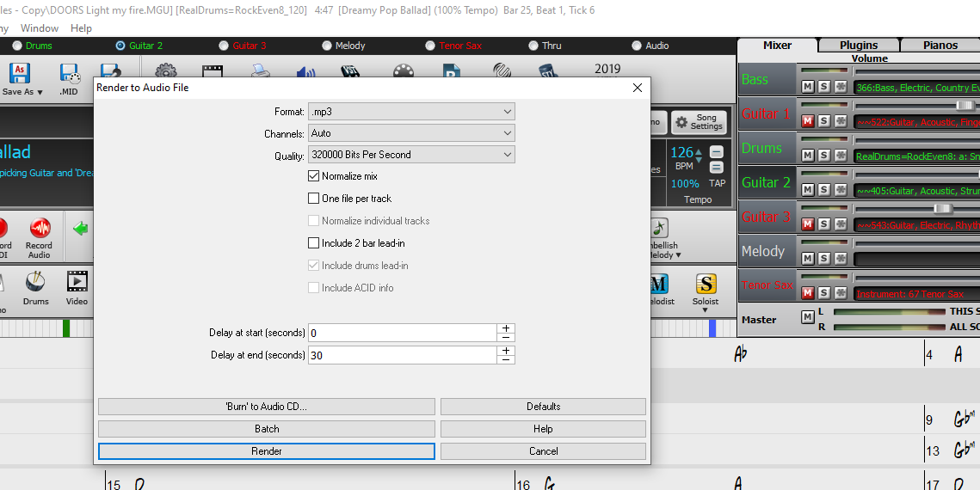Click 'Burn' to Audio CD button
Viewport: 980px width, 490px height.
266,407
